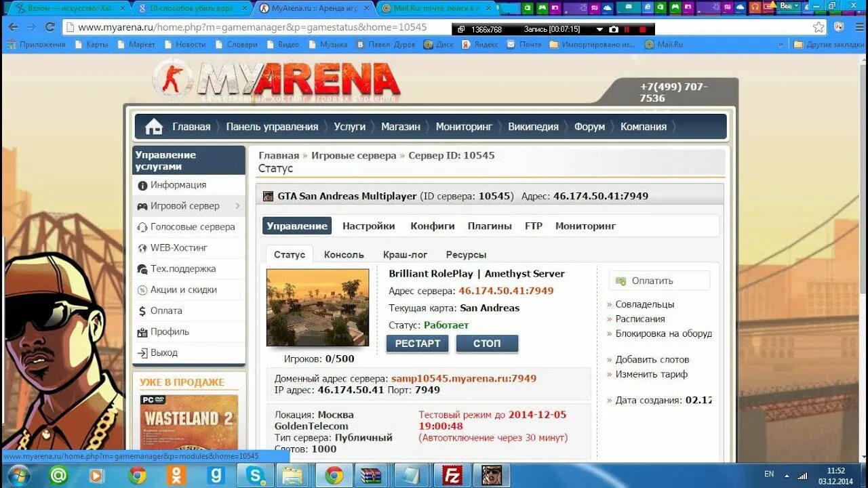Click the percent icon beside Акции и скидки
This screenshot has width=868, height=488.
point(142,290)
